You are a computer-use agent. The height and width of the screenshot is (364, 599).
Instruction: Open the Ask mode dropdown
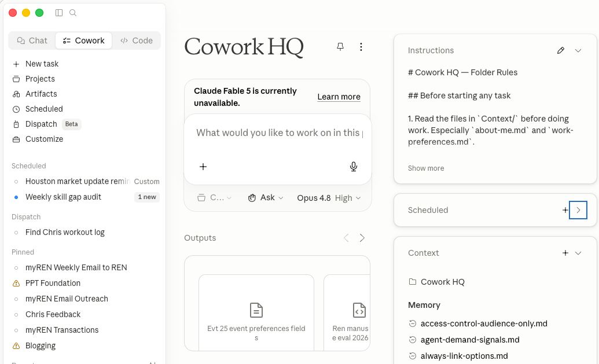(x=266, y=198)
